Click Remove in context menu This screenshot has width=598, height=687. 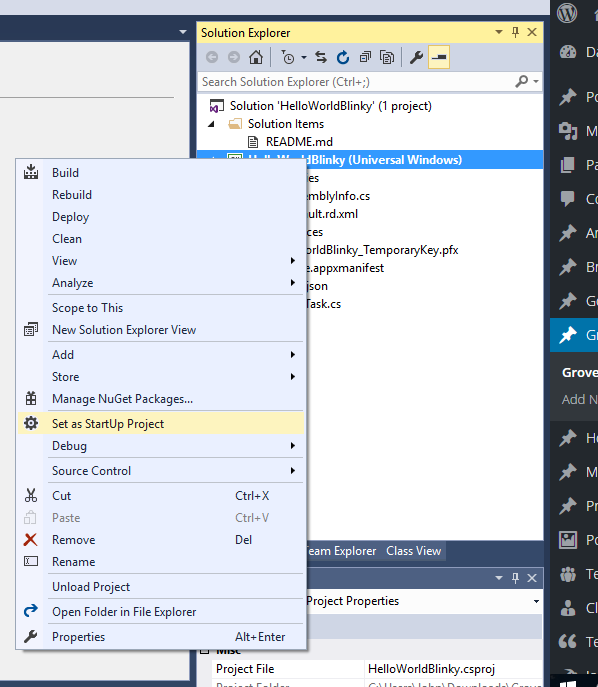click(160, 540)
